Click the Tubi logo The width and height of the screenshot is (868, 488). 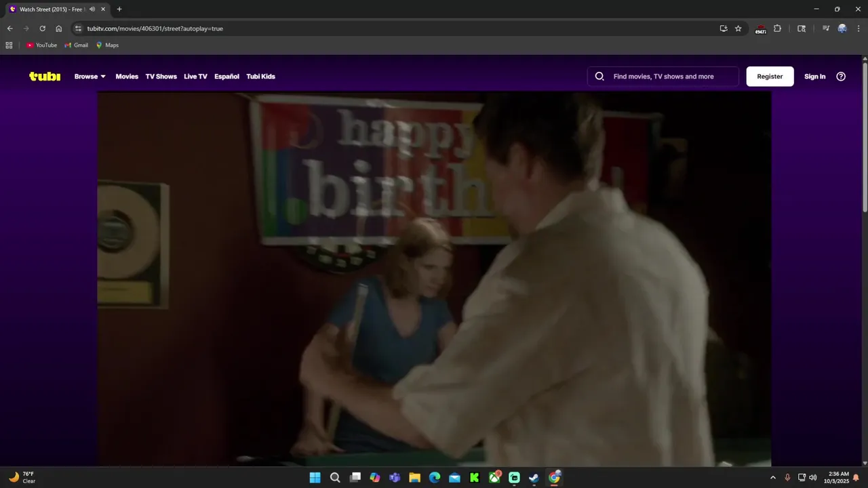(45, 77)
